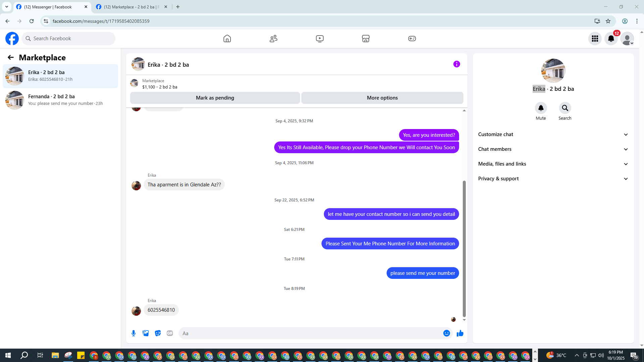This screenshot has height=362, width=644.
Task: Click Erika's avatar beside the phone number message
Action: click(136, 311)
